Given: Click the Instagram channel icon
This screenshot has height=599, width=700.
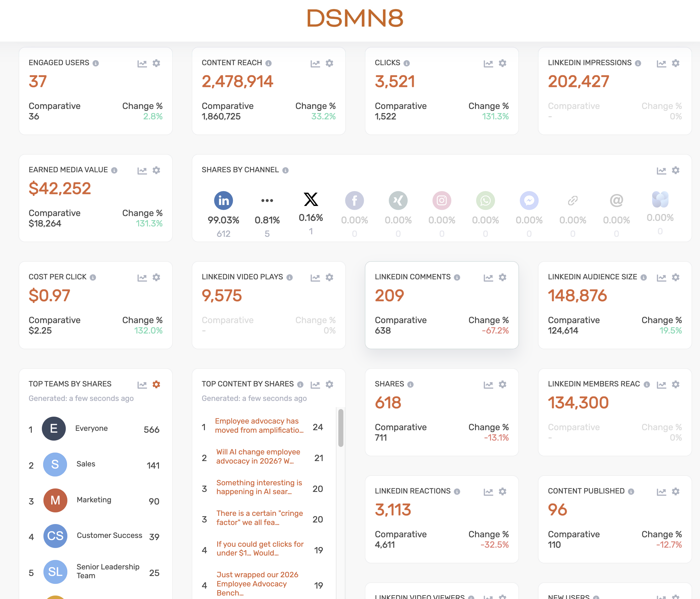Looking at the screenshot, I should click(x=442, y=201).
